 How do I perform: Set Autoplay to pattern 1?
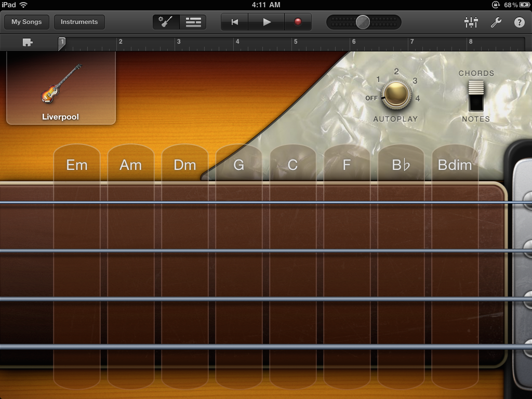[x=378, y=79]
